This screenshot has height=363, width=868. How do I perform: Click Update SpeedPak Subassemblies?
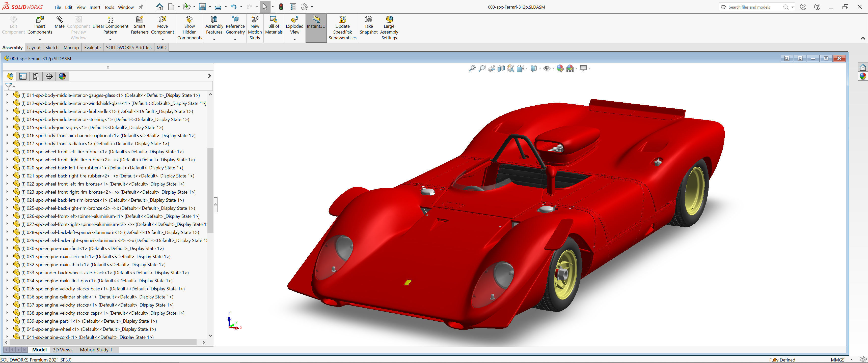pos(342,28)
